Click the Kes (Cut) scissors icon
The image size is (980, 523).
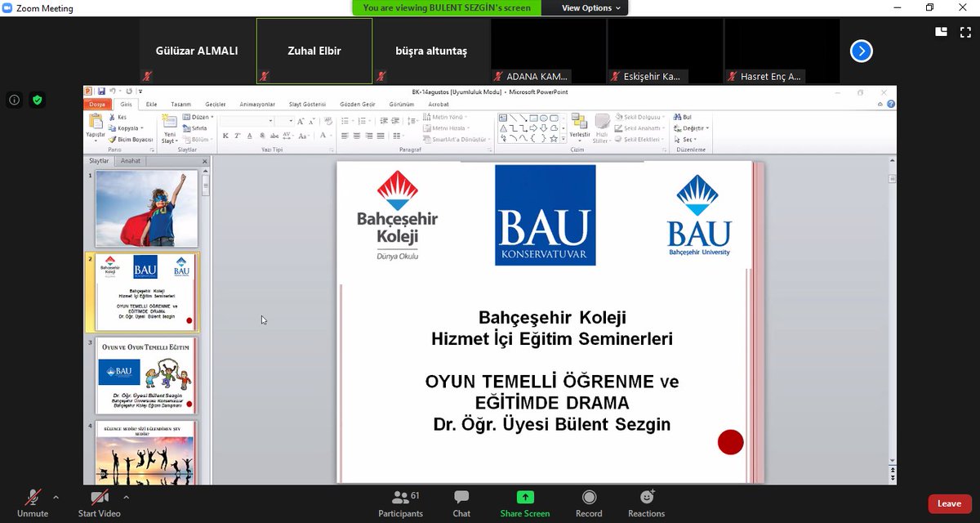tap(113, 117)
